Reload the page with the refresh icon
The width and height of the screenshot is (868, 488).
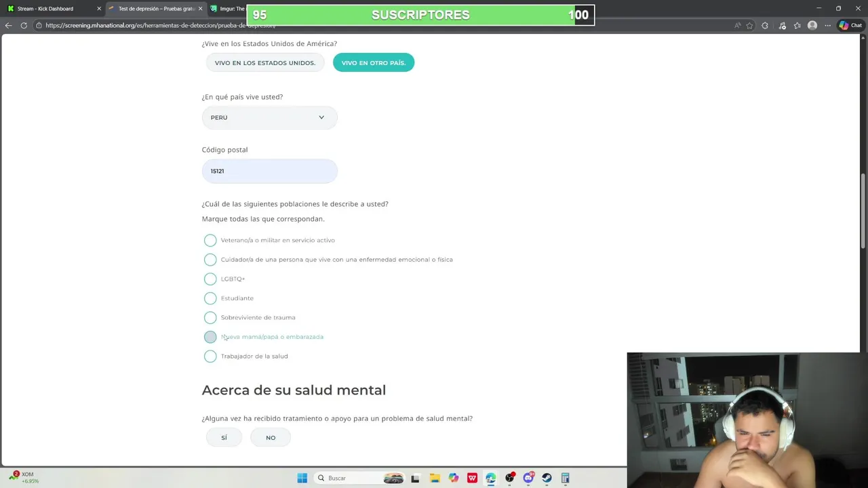coord(24,25)
